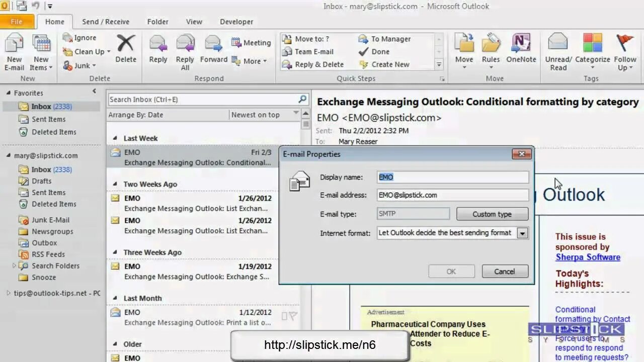Image resolution: width=644 pixels, height=362 pixels.
Task: Click the Custom type button
Action: pos(492,214)
